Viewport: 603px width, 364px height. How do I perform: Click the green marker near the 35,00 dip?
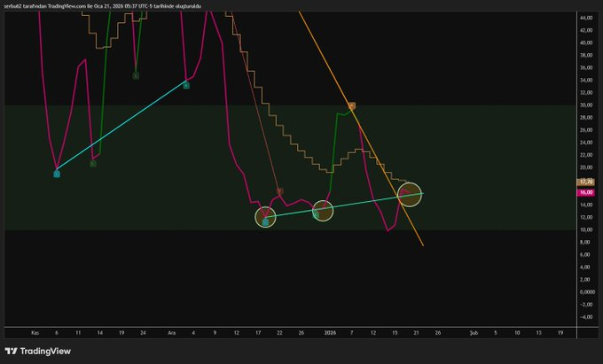click(x=136, y=76)
